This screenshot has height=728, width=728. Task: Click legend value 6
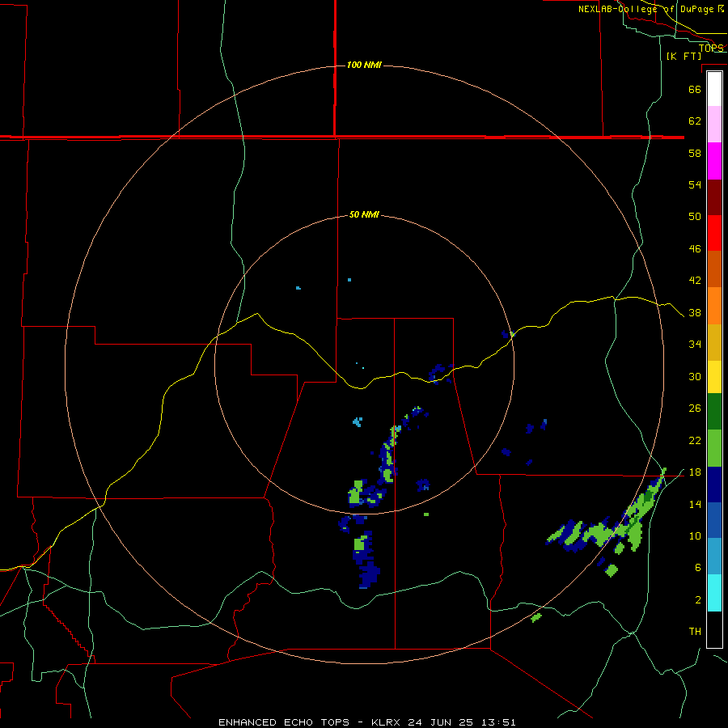(x=697, y=568)
